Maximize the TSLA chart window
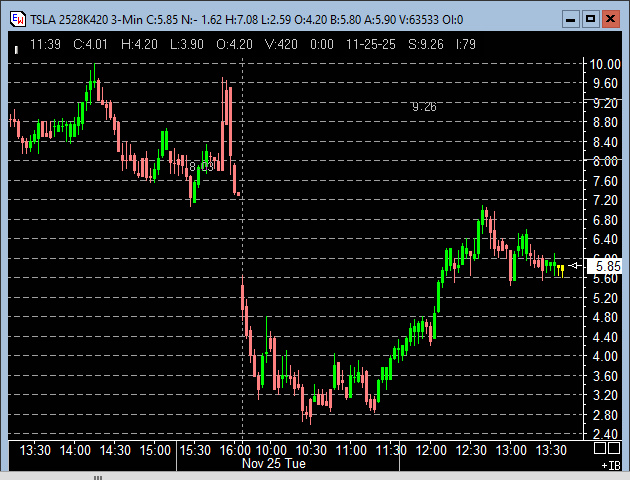630x480 pixels. tap(590, 18)
